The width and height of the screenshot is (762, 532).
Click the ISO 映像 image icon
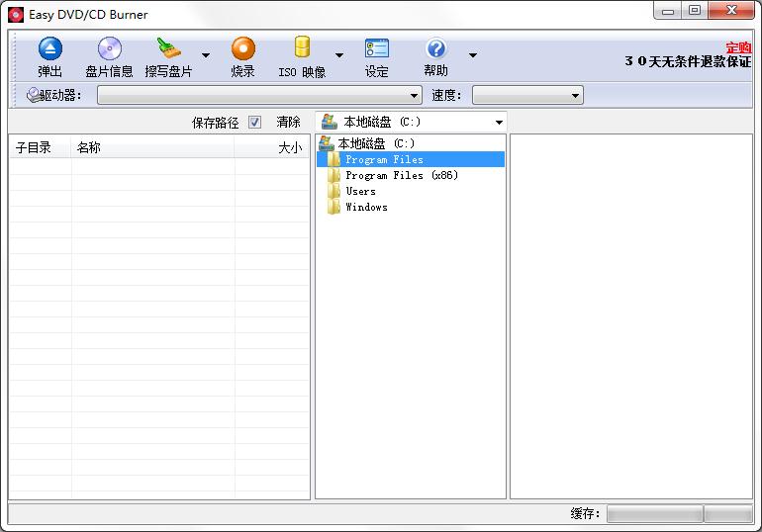(x=301, y=48)
